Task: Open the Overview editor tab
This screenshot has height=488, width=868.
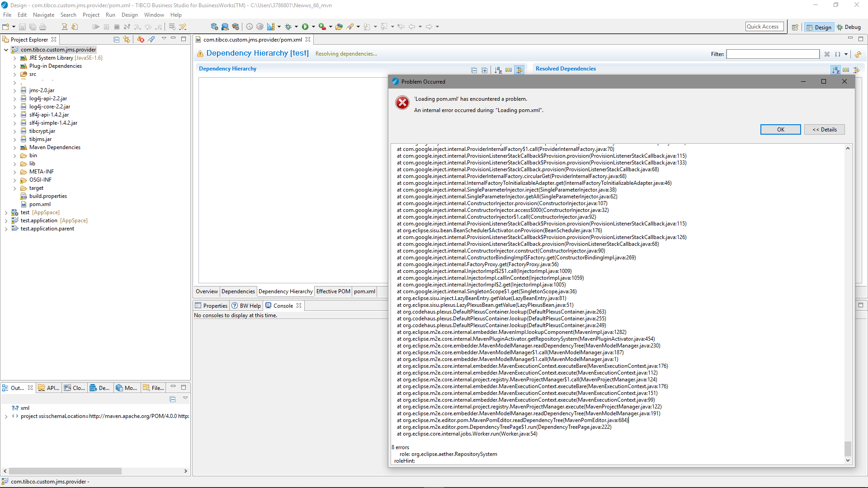Action: 207,291
